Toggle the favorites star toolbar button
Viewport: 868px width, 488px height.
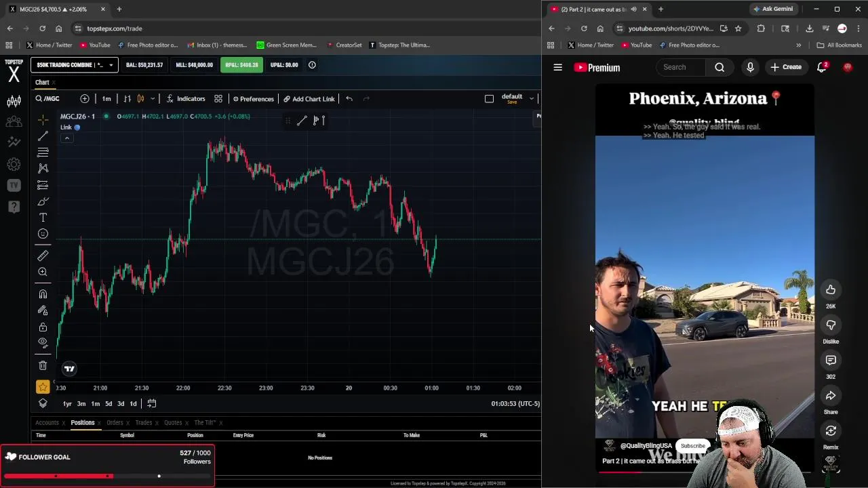click(x=43, y=387)
